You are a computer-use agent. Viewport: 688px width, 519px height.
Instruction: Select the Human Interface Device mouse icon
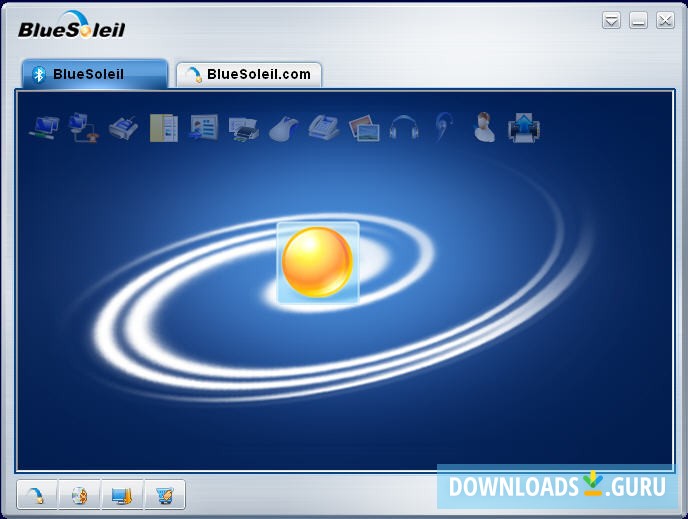click(284, 129)
